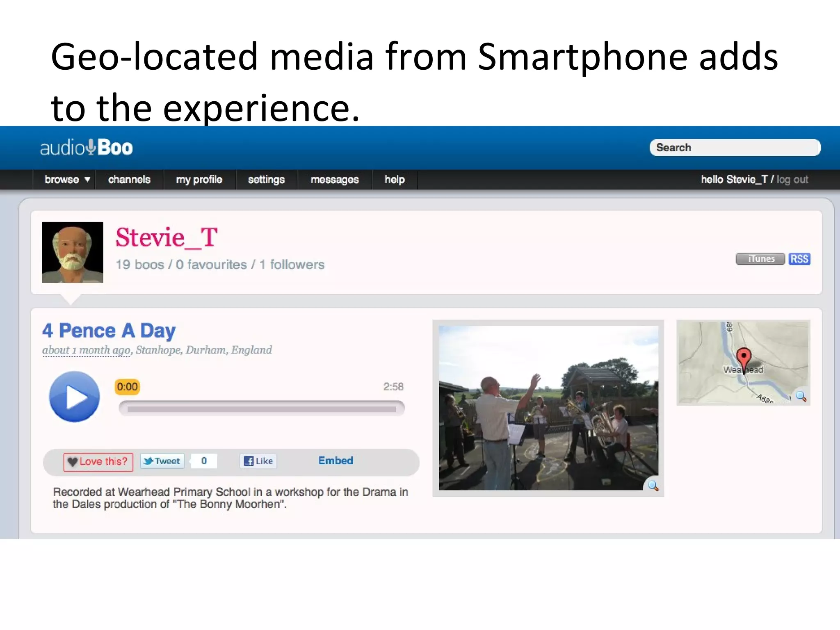Click the audio progress bar
Image resolution: width=840 pixels, height=630 pixels.
pos(262,409)
